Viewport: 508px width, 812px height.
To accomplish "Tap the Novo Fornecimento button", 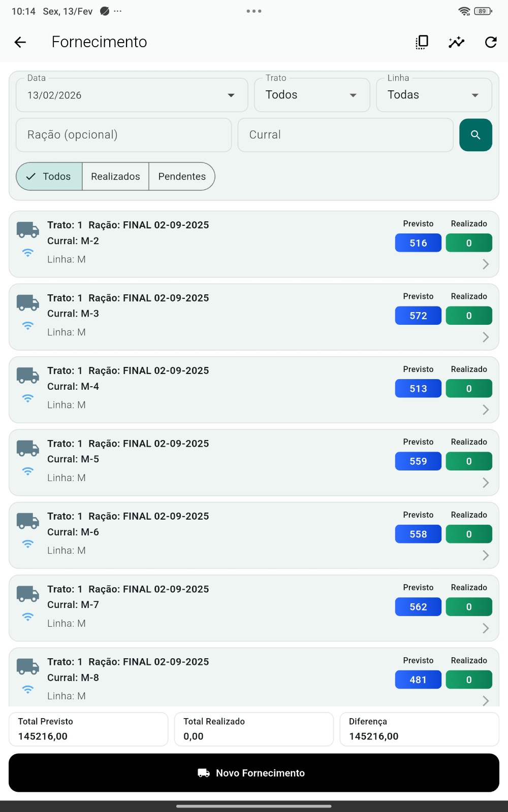I will tap(254, 773).
